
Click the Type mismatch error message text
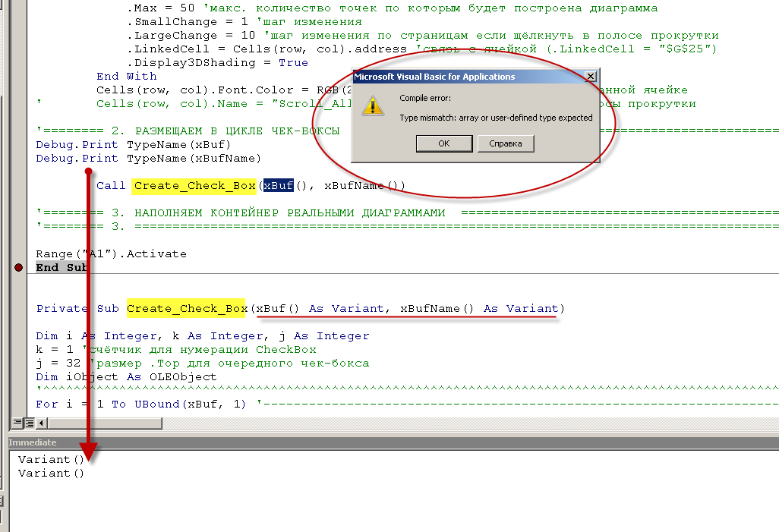496,118
